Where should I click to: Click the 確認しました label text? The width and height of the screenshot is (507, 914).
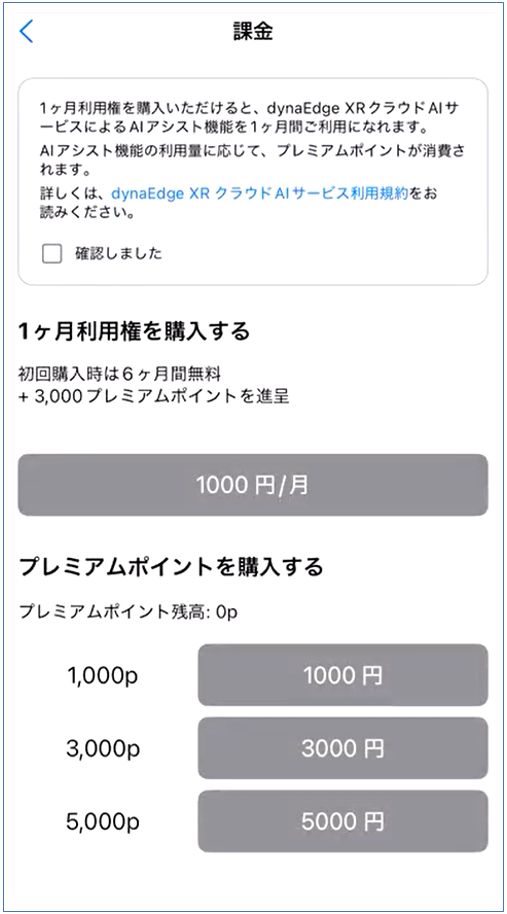coord(118,254)
